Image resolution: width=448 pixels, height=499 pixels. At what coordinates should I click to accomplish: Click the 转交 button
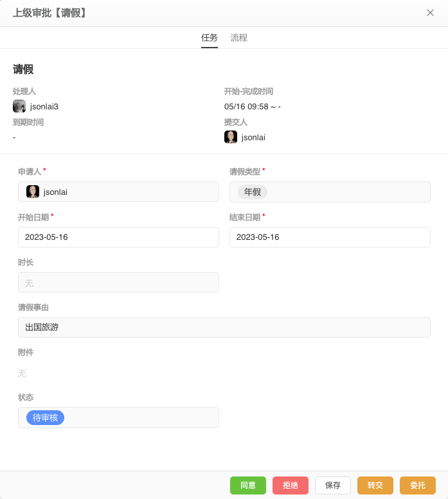375,485
